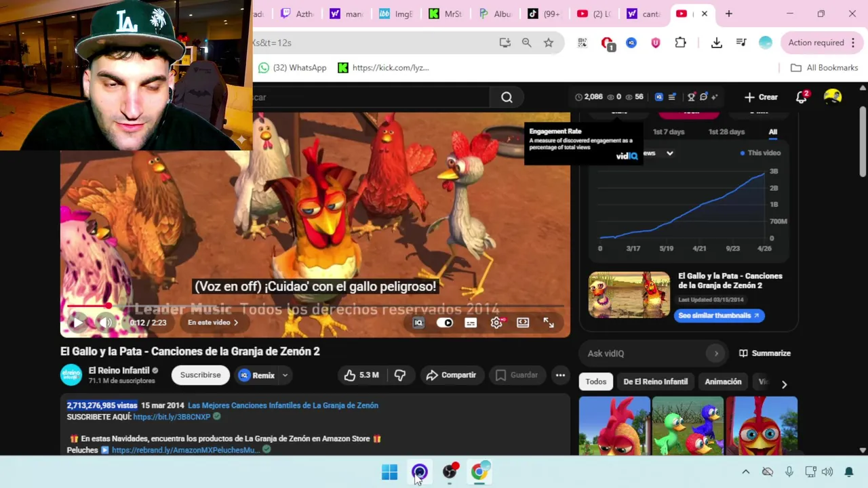Open Chrome downloads
868x488 pixels.
tap(716, 43)
